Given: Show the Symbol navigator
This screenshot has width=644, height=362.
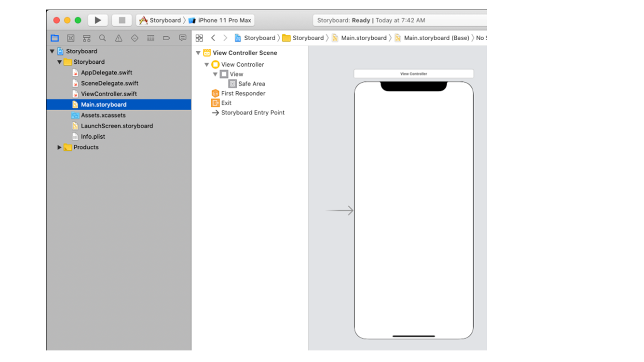Looking at the screenshot, I should click(87, 38).
